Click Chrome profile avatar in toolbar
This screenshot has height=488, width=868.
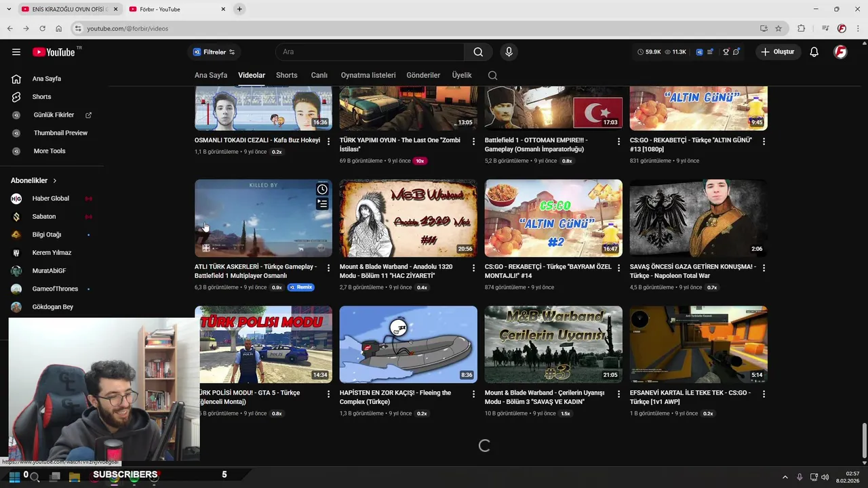[x=842, y=28]
